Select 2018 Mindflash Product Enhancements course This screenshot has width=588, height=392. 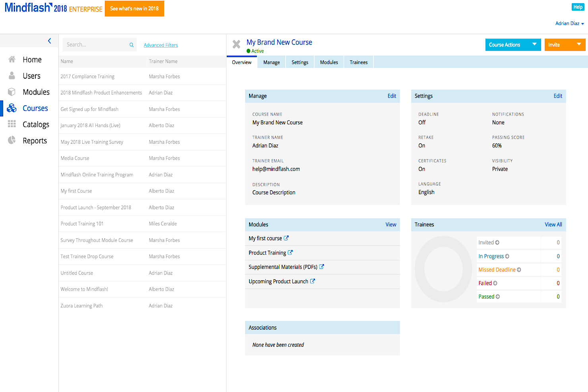tap(143, 93)
